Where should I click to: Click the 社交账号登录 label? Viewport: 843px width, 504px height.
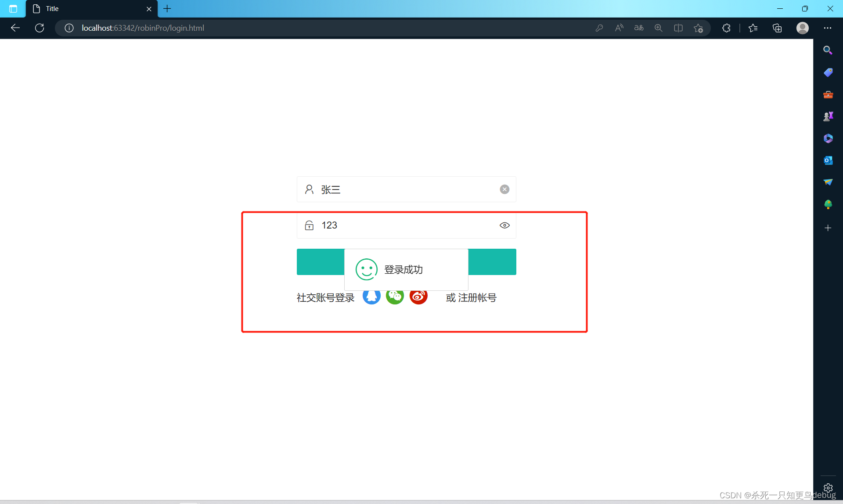click(325, 298)
